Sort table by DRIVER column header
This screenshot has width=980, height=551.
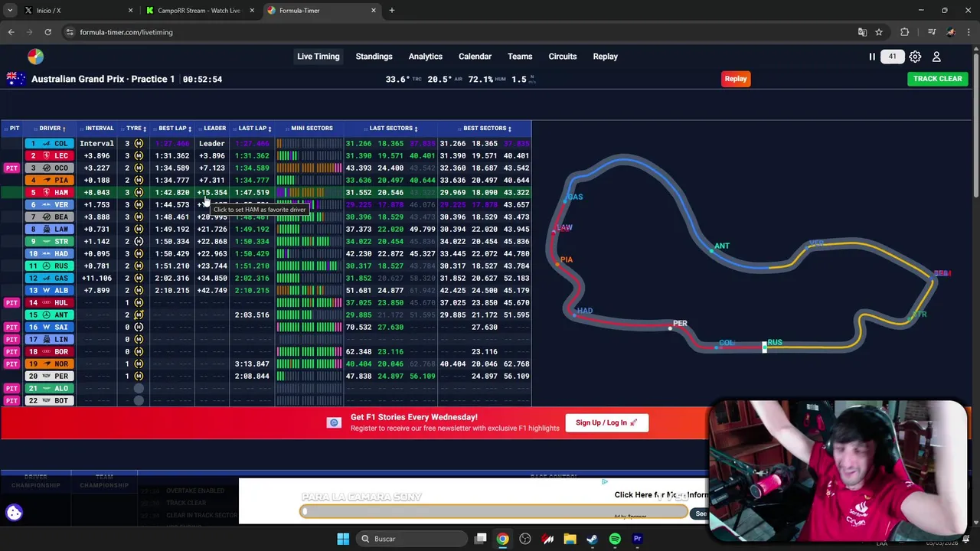pos(52,129)
